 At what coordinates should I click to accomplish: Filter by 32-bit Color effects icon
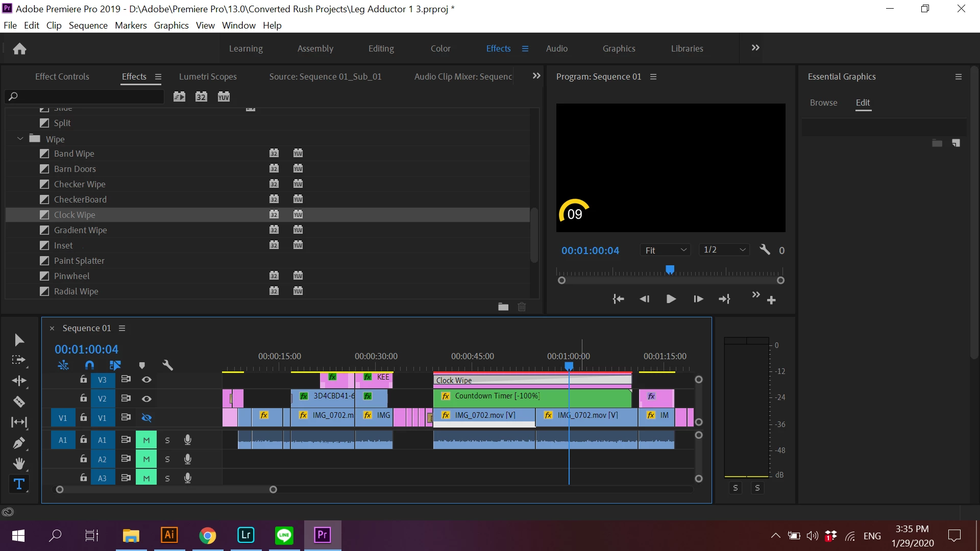point(201,96)
